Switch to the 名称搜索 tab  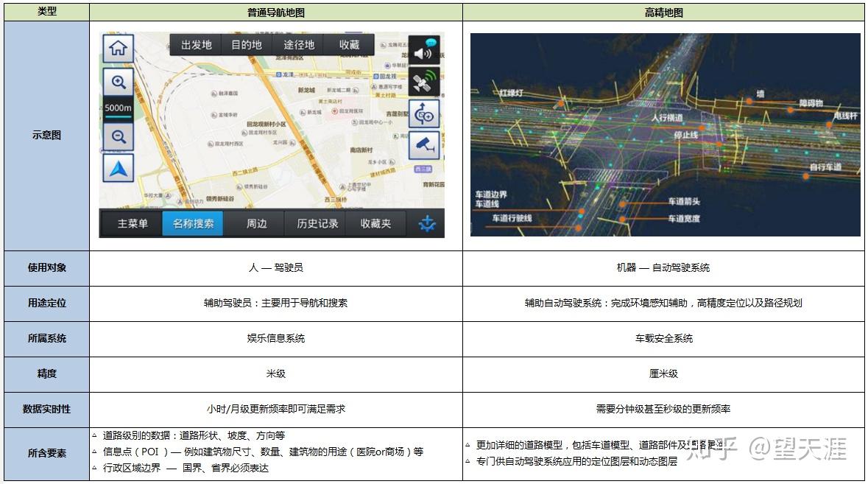[x=193, y=222]
